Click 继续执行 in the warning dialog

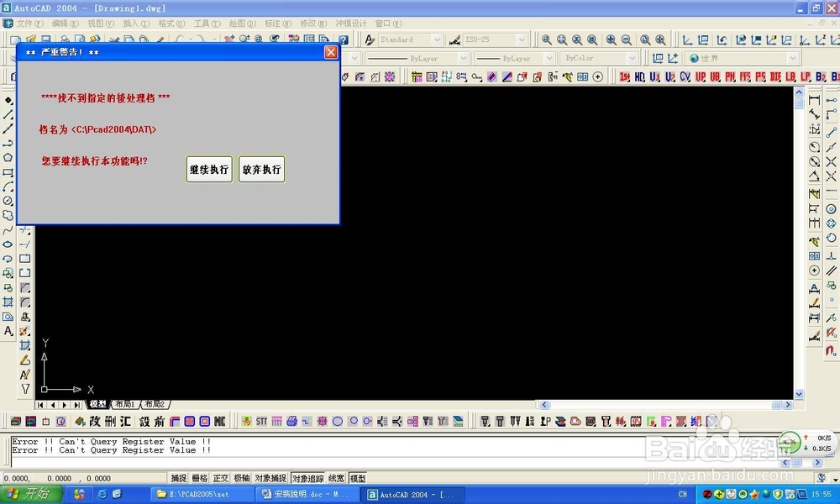pyautogui.click(x=209, y=169)
